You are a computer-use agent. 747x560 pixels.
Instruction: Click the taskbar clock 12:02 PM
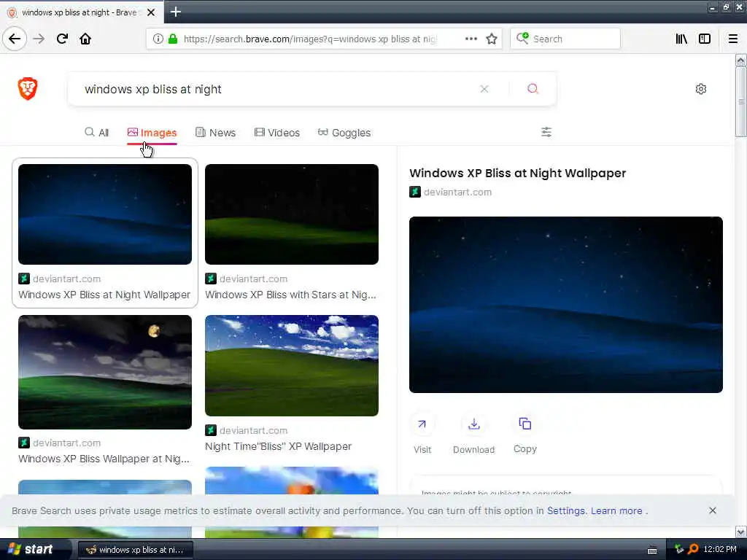[720, 550]
